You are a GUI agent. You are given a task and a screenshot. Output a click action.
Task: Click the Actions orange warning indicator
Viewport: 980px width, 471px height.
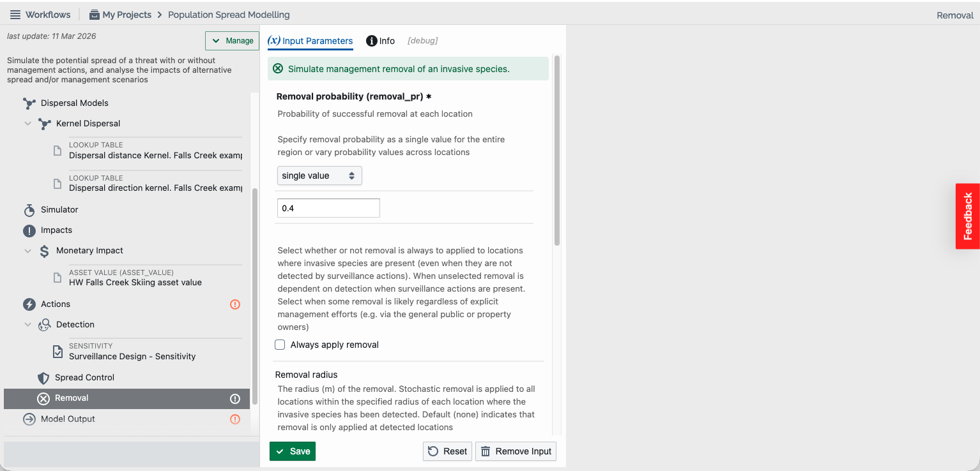coord(235,304)
